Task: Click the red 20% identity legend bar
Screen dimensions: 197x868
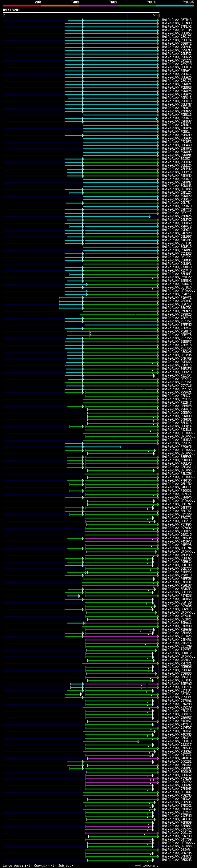Action: pyautogui.click(x=22, y=6)
